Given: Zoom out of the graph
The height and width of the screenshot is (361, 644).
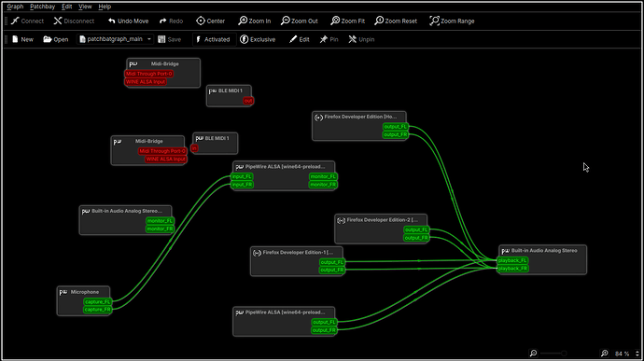Looking at the screenshot, I should (300, 21).
